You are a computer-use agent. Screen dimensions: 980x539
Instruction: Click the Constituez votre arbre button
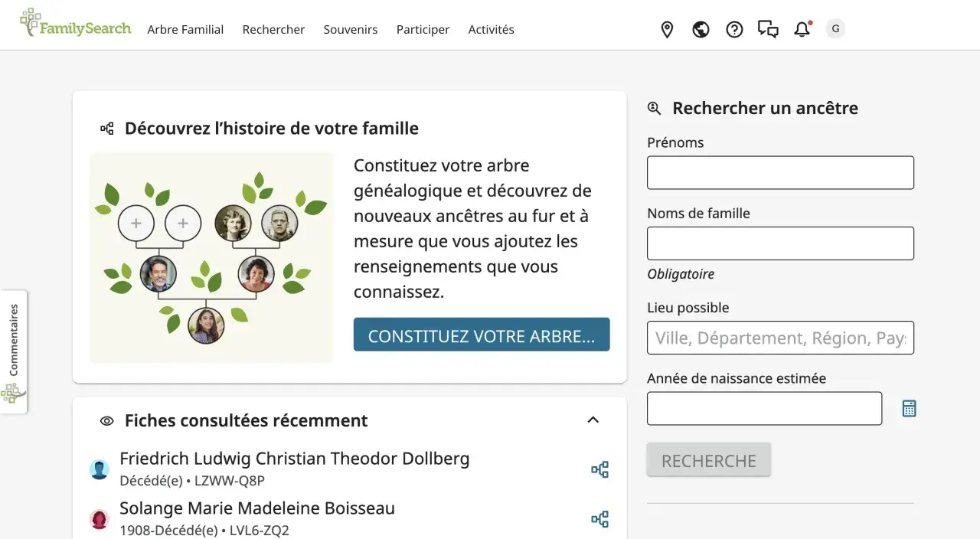point(482,335)
